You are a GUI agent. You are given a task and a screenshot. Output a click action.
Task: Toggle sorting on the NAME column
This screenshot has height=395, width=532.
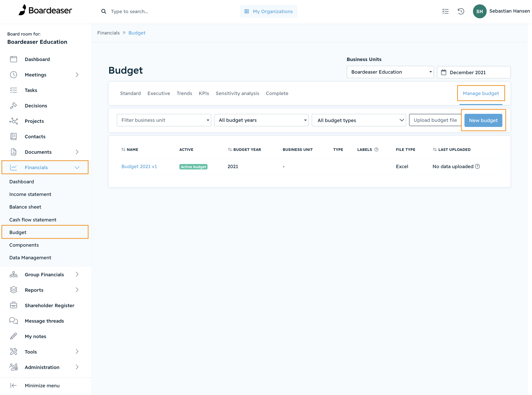pos(123,149)
